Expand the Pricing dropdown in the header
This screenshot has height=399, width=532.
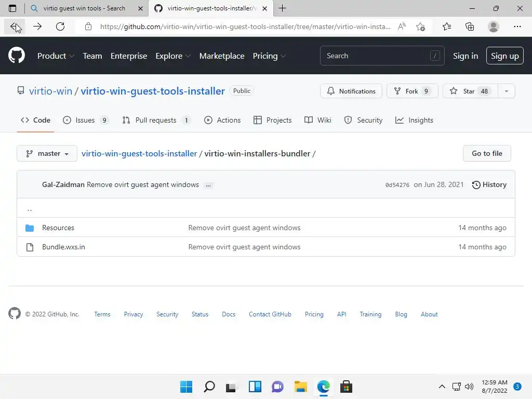270,56
